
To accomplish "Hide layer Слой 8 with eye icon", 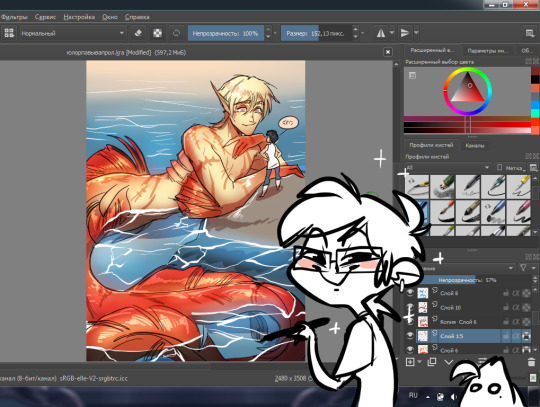I will pyautogui.click(x=410, y=293).
